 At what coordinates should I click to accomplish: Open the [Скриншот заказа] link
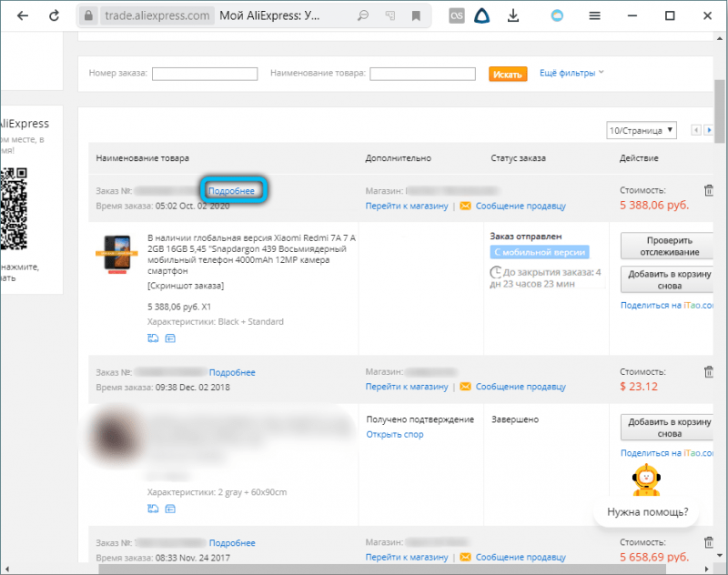(186, 286)
